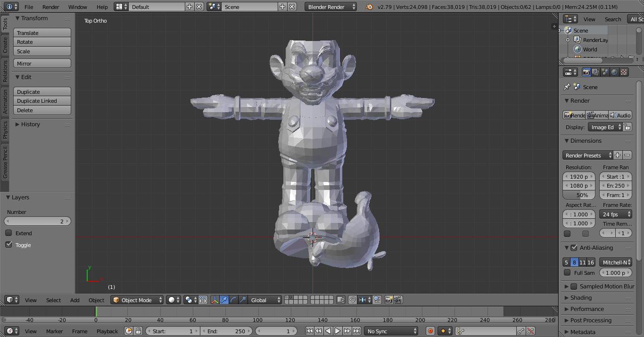
Task: Click the Mirror button
Action: pyautogui.click(x=42, y=63)
